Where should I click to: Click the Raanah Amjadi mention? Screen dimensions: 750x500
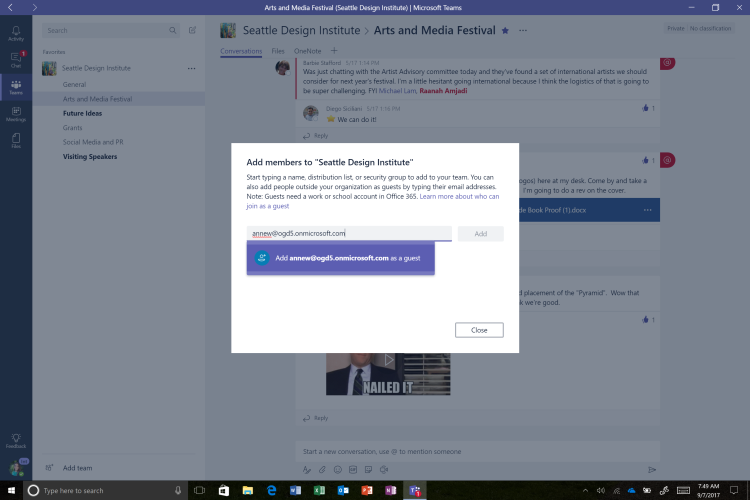443,91
